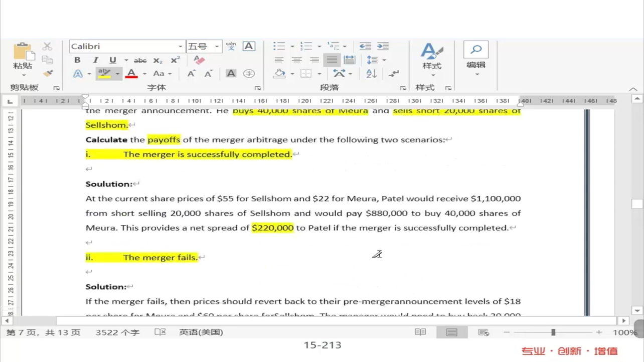This screenshot has width=644, height=362.
Task: Open the Clipboard (剪贴板) pane launcher
Action: 56,88
